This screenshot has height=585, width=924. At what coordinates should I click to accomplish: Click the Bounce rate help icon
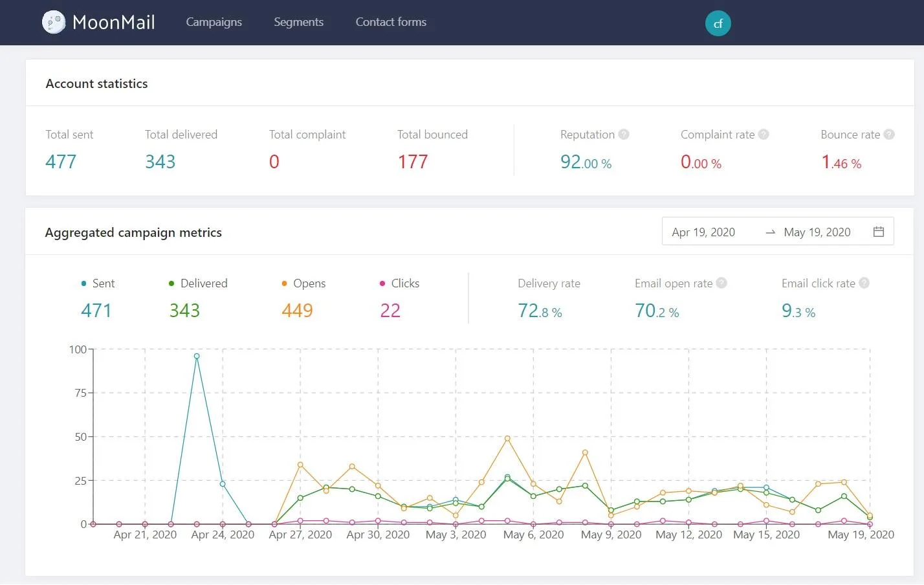[889, 135]
